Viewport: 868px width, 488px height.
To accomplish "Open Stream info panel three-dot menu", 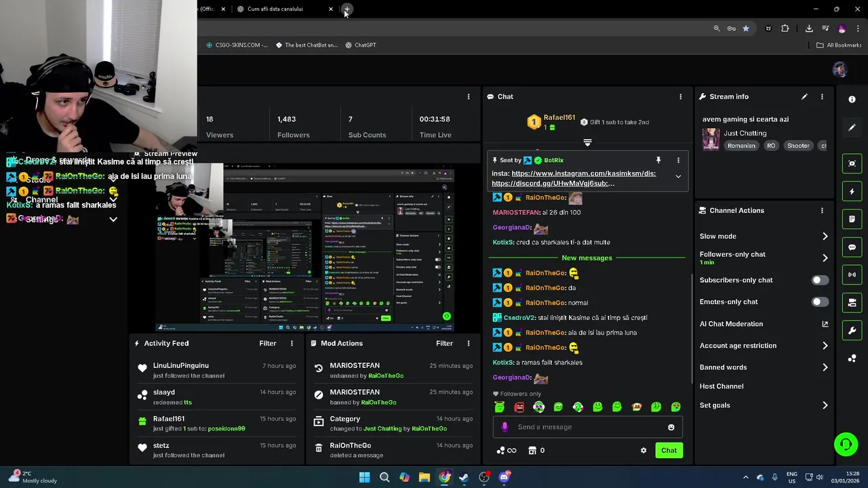I will 822,97.
